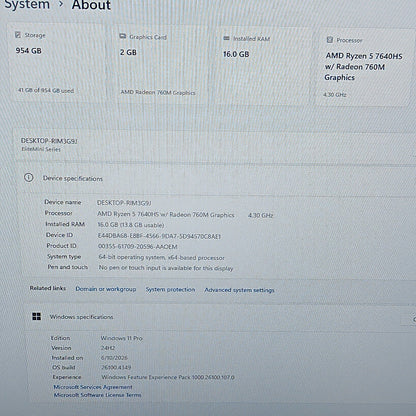Select AMD Ryzen 5 7640HS processor card text
The height and width of the screenshot is (416, 416).
[x=363, y=67]
